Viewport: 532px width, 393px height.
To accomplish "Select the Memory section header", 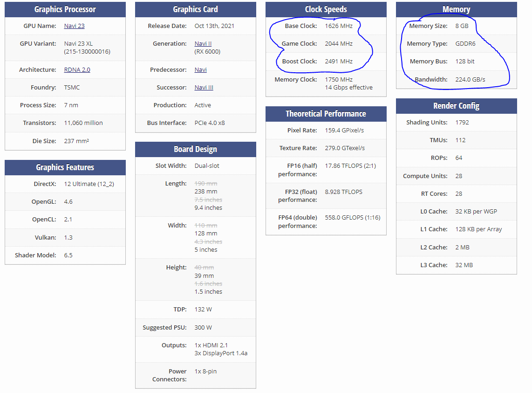I will (x=457, y=9).
